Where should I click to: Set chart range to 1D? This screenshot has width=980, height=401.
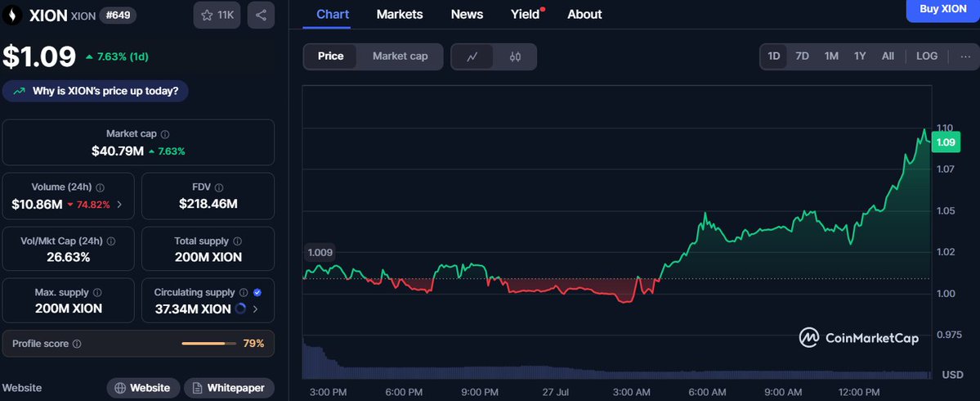click(x=774, y=56)
